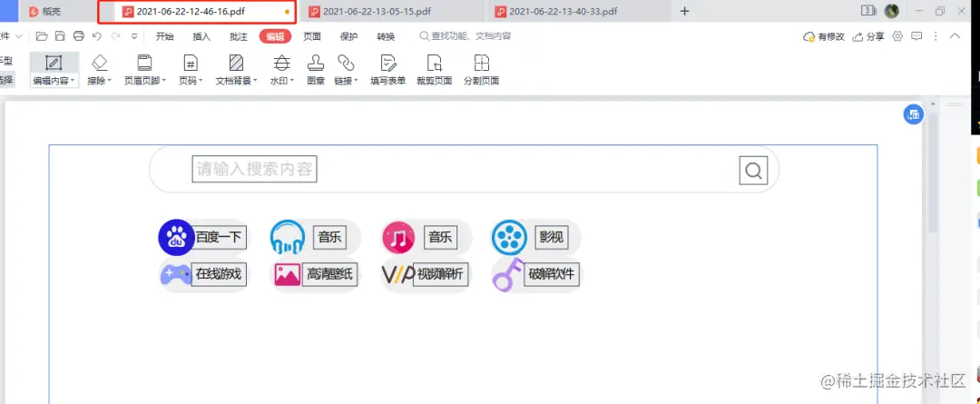Click the undo arrow icon
Viewport: 980px width, 404px height.
[97, 36]
